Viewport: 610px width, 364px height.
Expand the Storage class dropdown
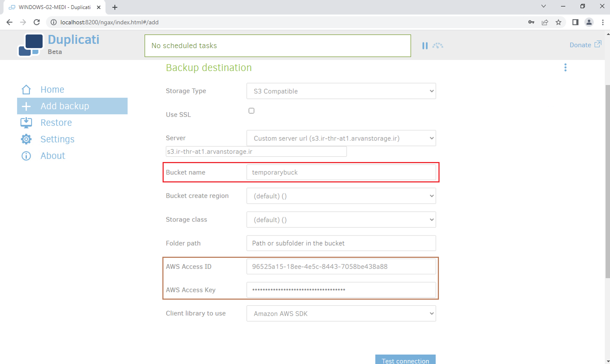341,220
